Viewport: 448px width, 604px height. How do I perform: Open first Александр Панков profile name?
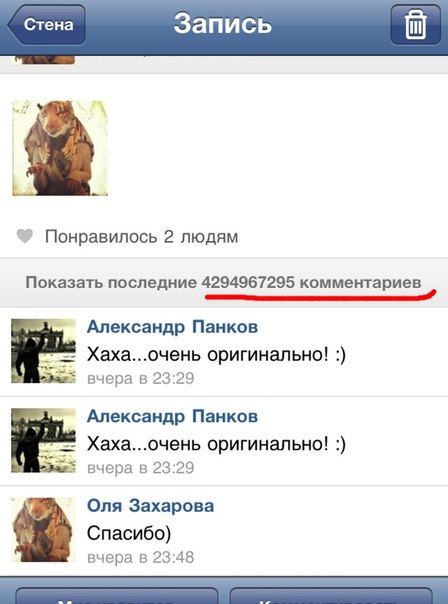pos(172,327)
